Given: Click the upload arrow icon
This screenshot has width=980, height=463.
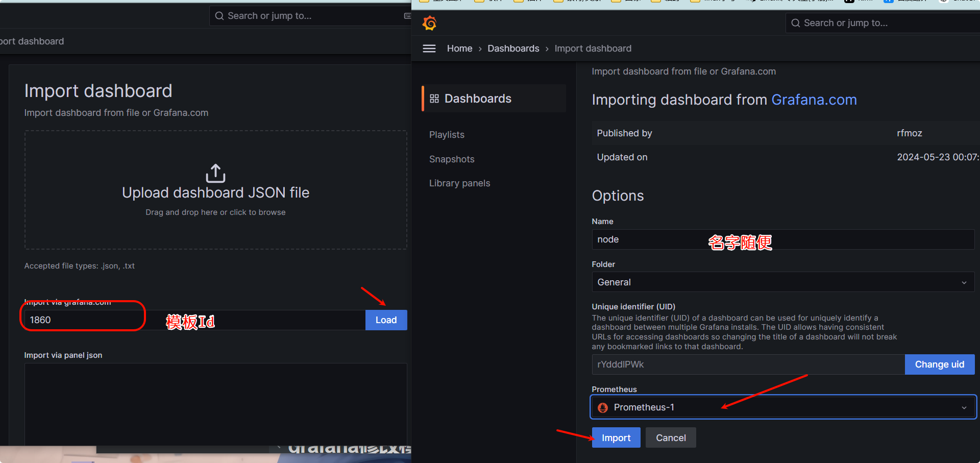Looking at the screenshot, I should pos(215,174).
